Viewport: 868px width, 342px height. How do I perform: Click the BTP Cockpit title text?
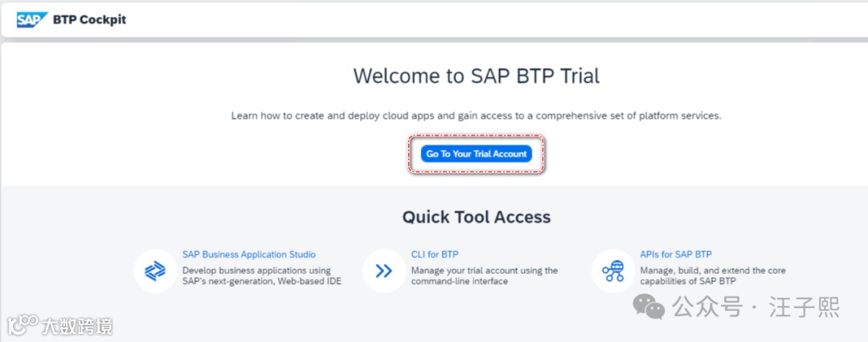[x=89, y=19]
